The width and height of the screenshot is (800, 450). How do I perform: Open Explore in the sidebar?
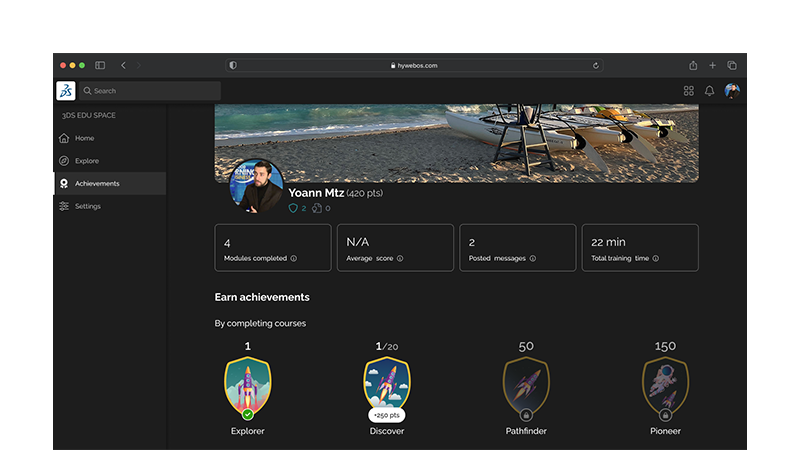click(86, 160)
